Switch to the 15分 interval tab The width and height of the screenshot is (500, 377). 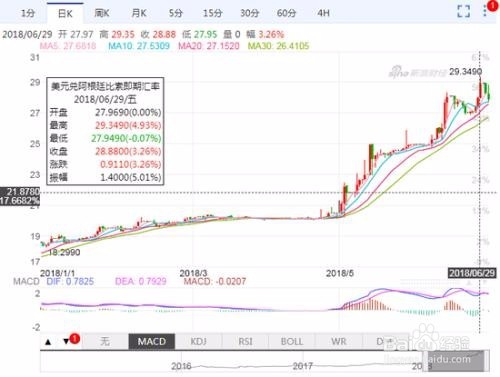(x=213, y=13)
